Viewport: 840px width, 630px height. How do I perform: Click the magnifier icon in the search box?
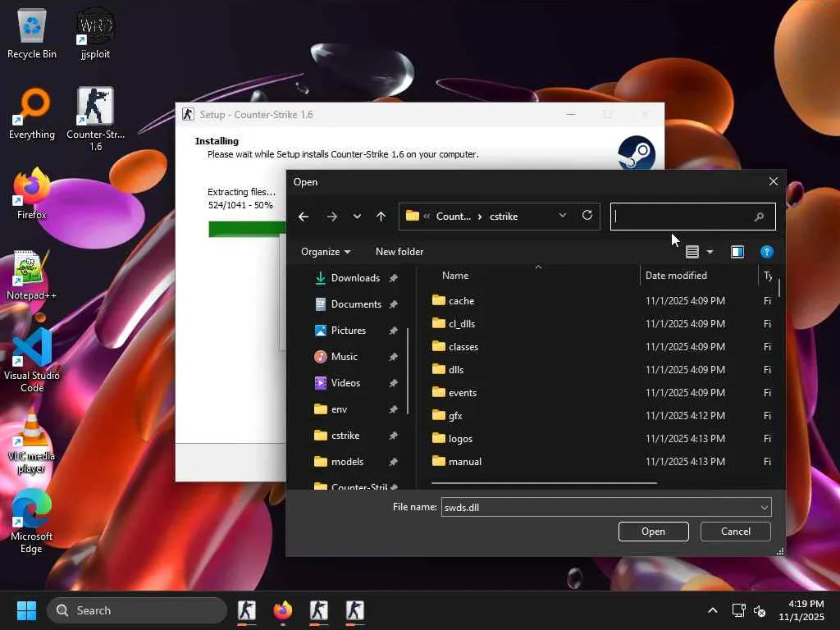pos(759,217)
